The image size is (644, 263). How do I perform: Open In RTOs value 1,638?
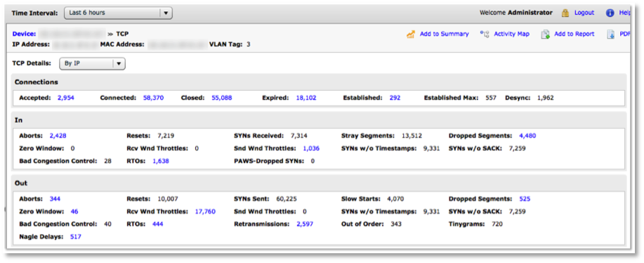coord(161,161)
